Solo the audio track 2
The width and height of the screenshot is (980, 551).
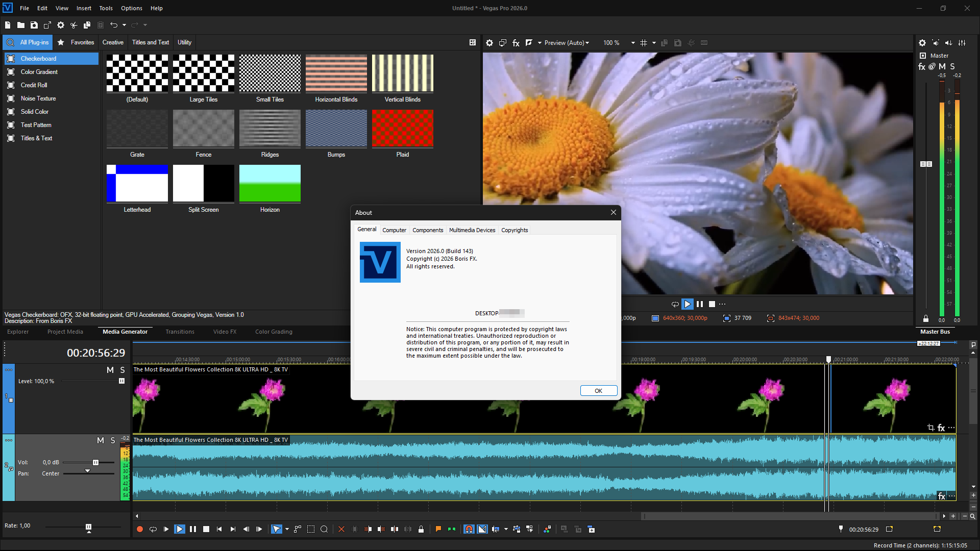click(x=113, y=440)
